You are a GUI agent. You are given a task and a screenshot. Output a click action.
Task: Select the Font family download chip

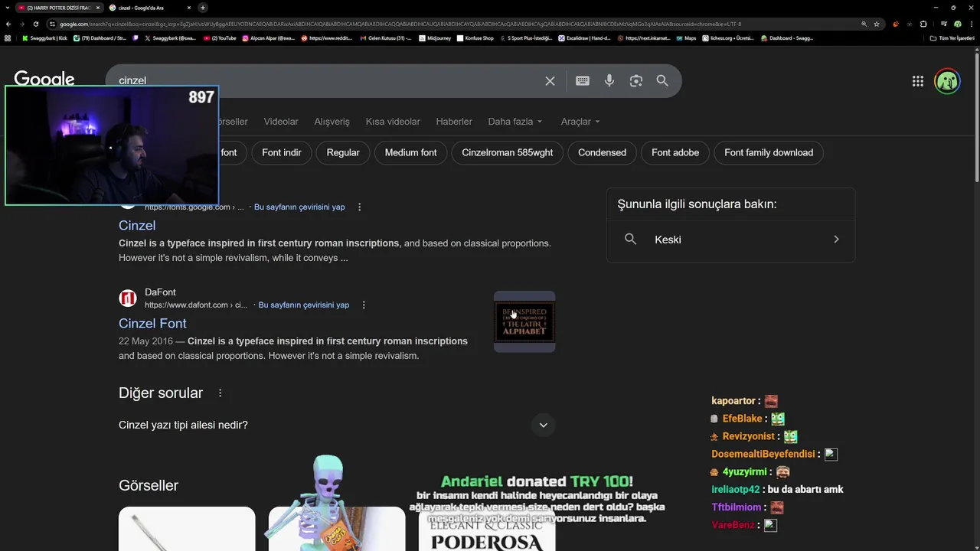[769, 152]
